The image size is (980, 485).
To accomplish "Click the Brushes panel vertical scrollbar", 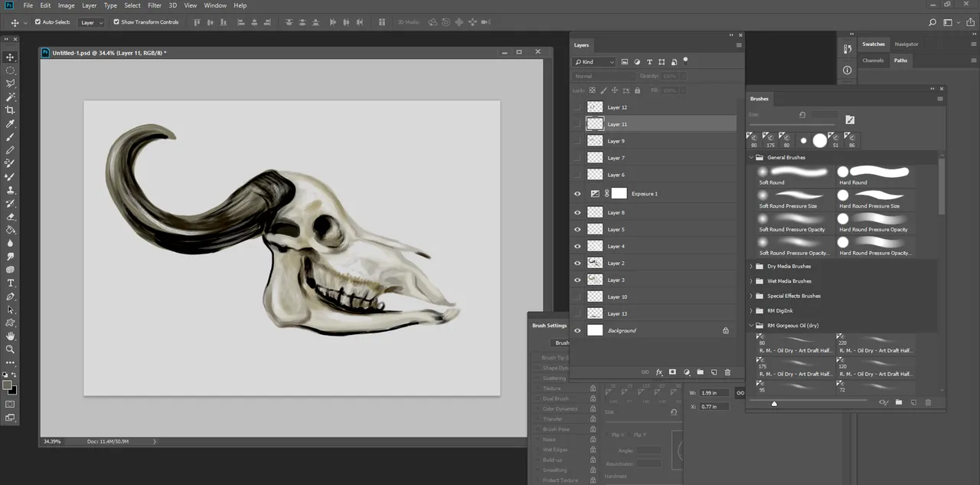I will [942, 187].
